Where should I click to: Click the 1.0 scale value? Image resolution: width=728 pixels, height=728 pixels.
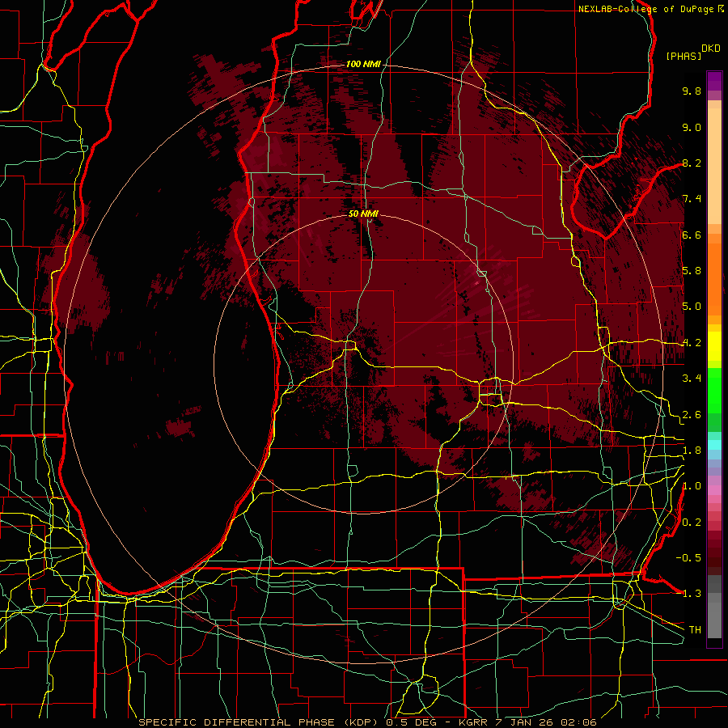pyautogui.click(x=692, y=486)
